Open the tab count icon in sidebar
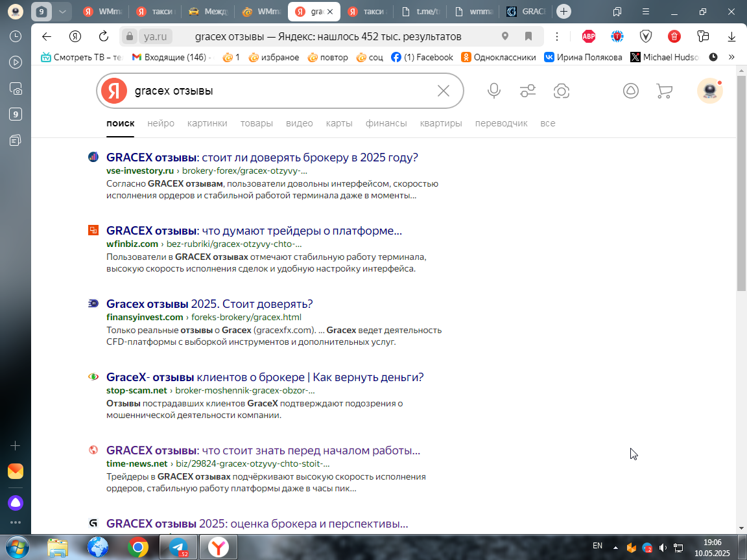This screenshot has height=560, width=747. (x=16, y=114)
